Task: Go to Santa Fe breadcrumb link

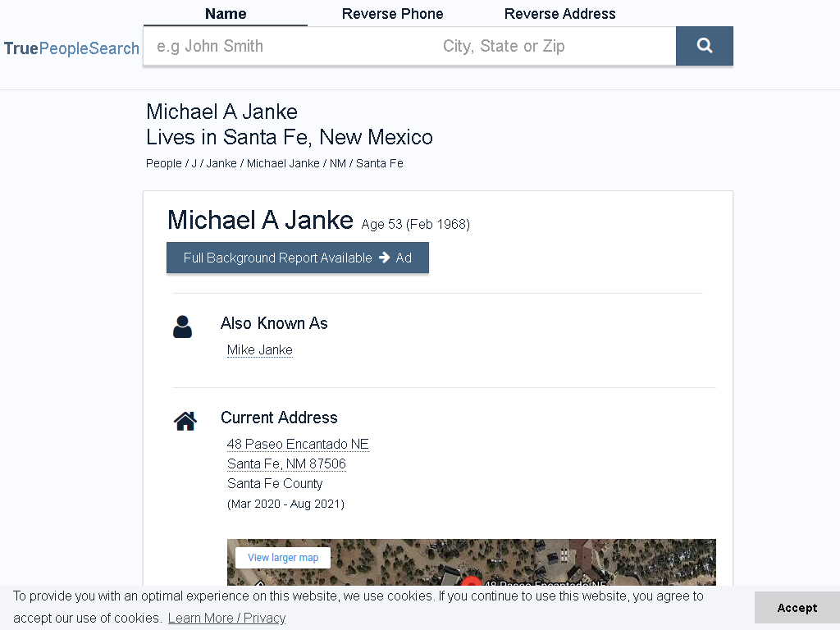Action: click(x=379, y=163)
